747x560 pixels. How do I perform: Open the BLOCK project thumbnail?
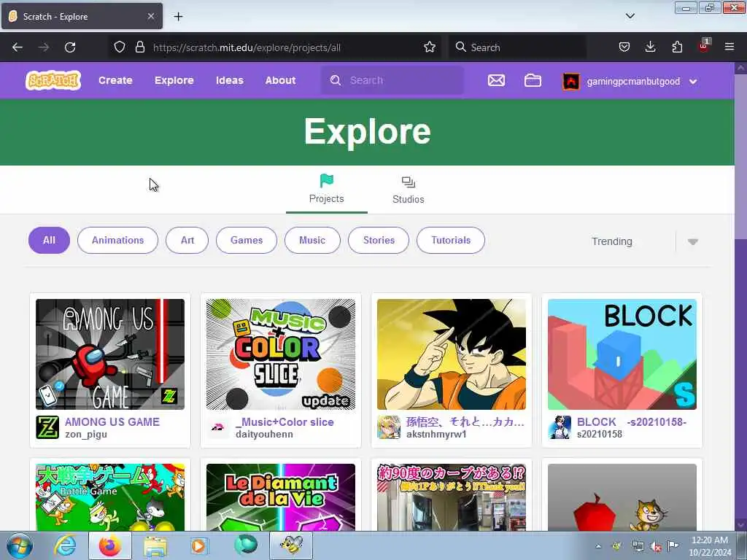pyautogui.click(x=622, y=354)
